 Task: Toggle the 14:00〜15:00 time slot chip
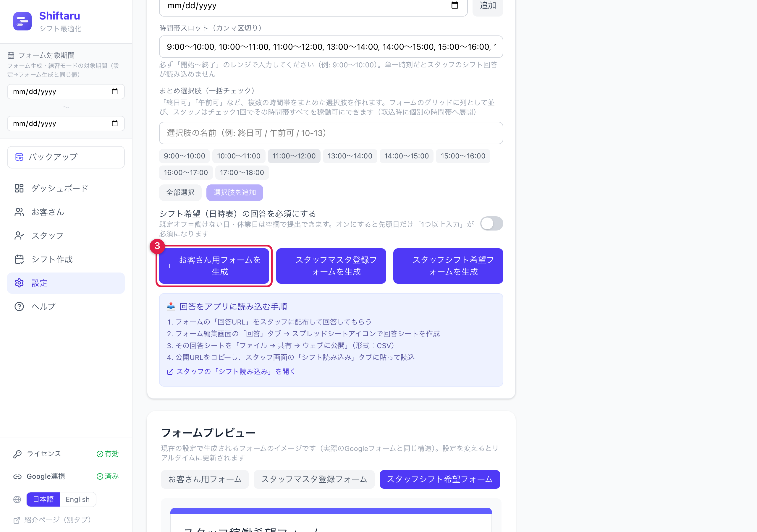406,156
